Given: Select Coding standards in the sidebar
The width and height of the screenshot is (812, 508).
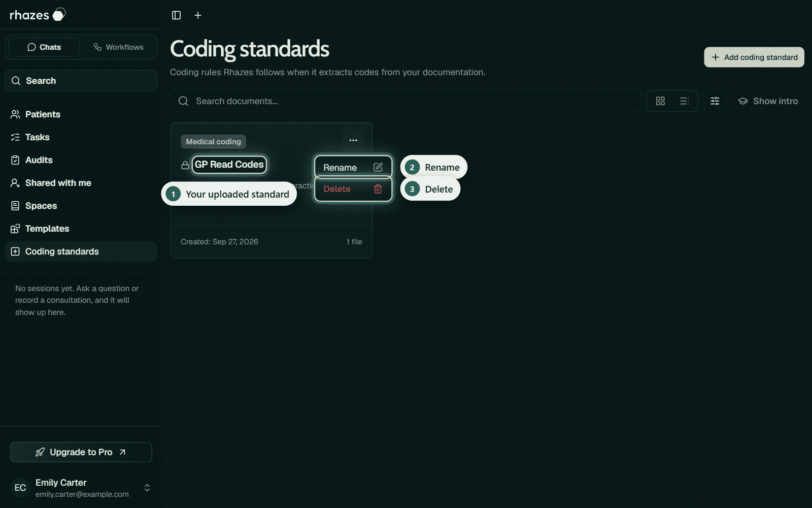Looking at the screenshot, I should click(81, 251).
